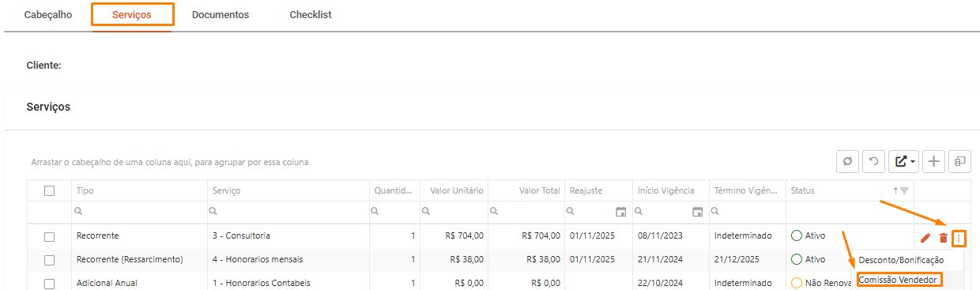Switch to the Documentos tab

(220, 15)
